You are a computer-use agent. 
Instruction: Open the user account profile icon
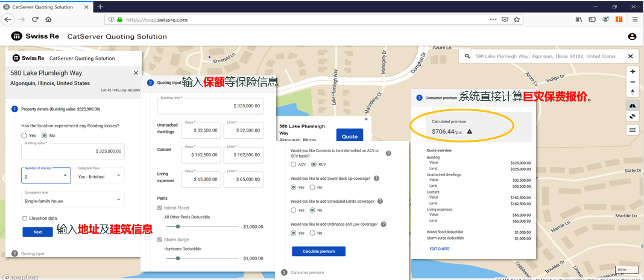click(632, 37)
